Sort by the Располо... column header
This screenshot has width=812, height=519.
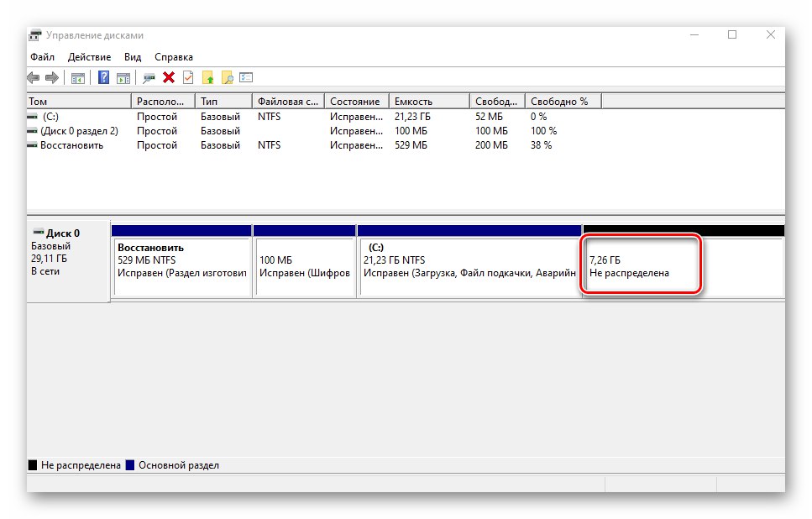164,102
